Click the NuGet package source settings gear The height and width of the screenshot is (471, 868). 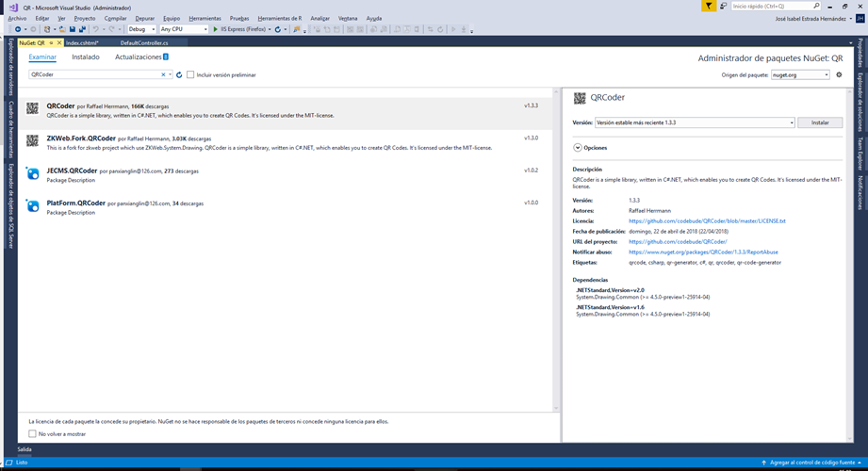839,74
